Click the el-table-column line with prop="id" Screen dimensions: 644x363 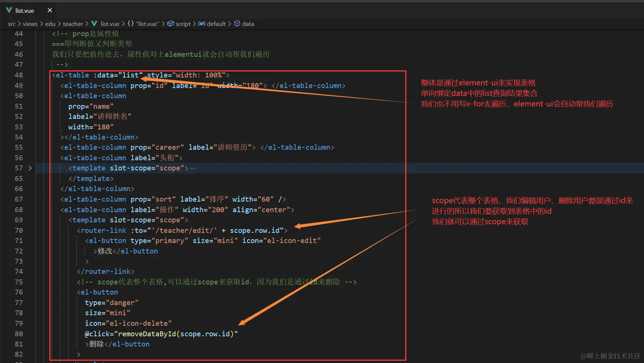[203, 86]
